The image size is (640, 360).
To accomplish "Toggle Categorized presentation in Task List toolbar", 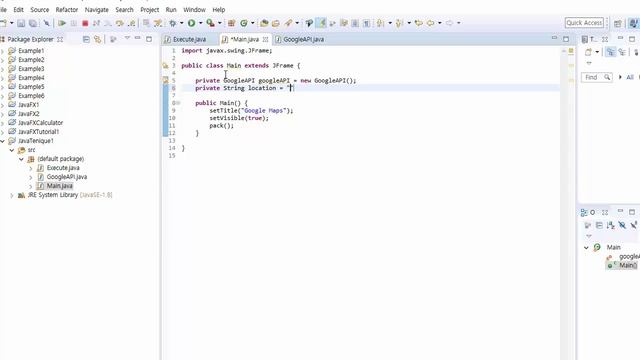I will point(611,52).
